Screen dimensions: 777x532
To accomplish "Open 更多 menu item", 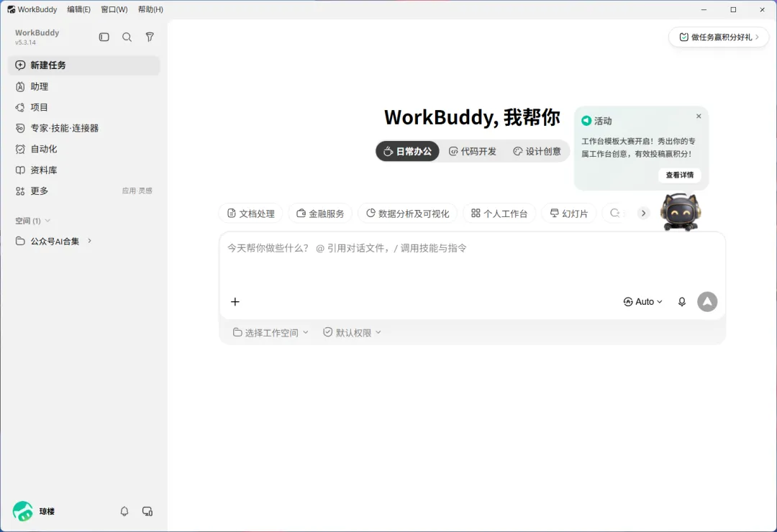I will pos(83,191).
